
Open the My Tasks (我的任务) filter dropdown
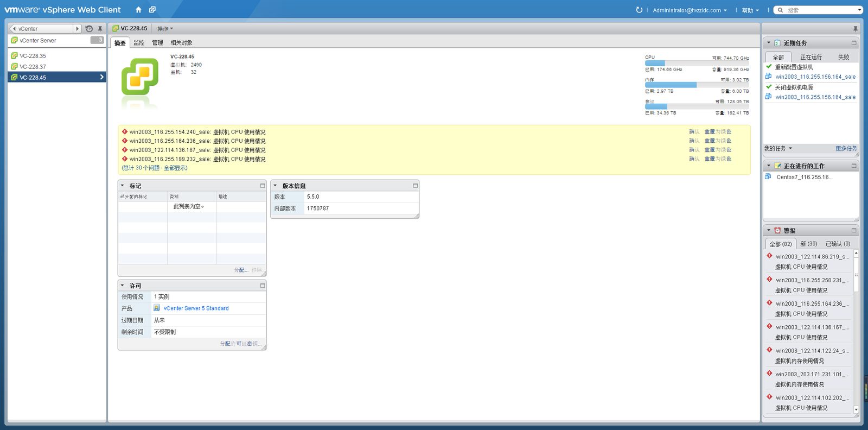pyautogui.click(x=778, y=148)
